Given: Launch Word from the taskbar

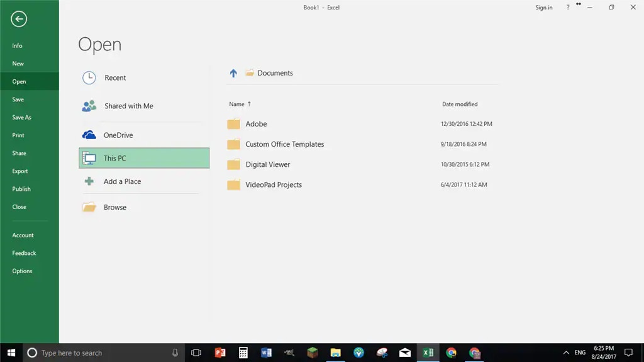Looking at the screenshot, I should click(266, 353).
